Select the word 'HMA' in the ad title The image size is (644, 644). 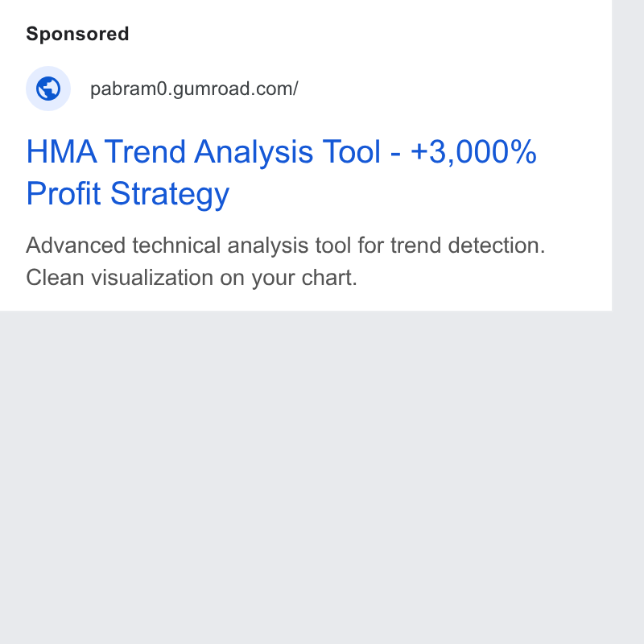coord(62,152)
